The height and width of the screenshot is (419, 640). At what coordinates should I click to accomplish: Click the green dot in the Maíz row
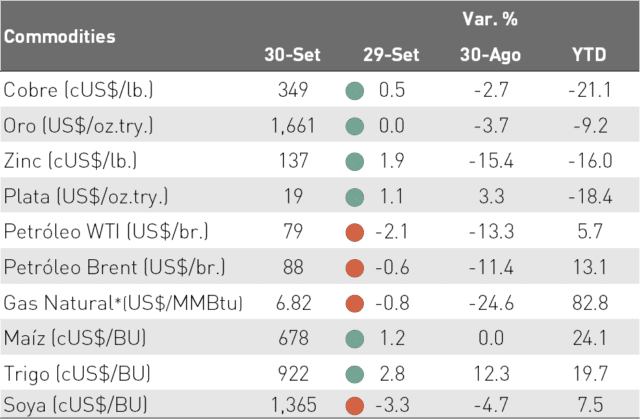pyautogui.click(x=354, y=339)
